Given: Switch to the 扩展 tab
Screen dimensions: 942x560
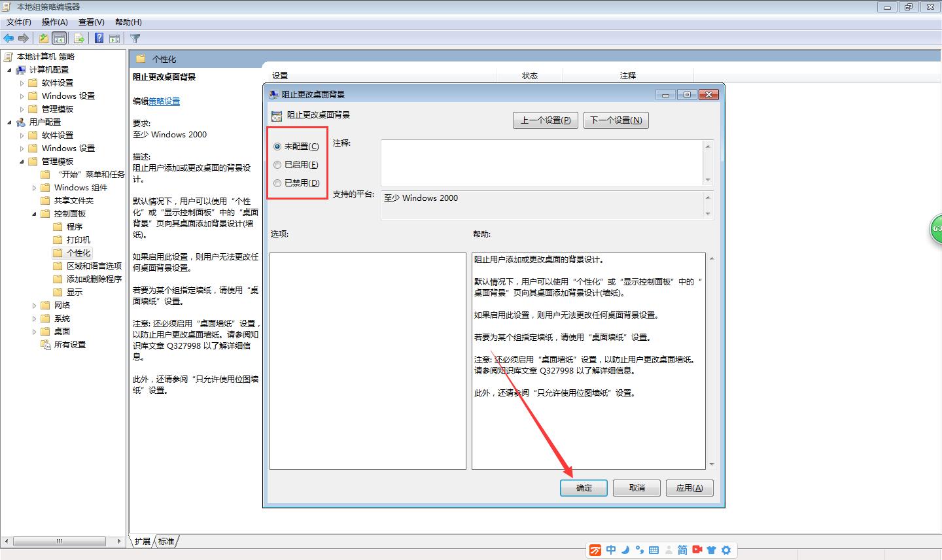Looking at the screenshot, I should [143, 542].
